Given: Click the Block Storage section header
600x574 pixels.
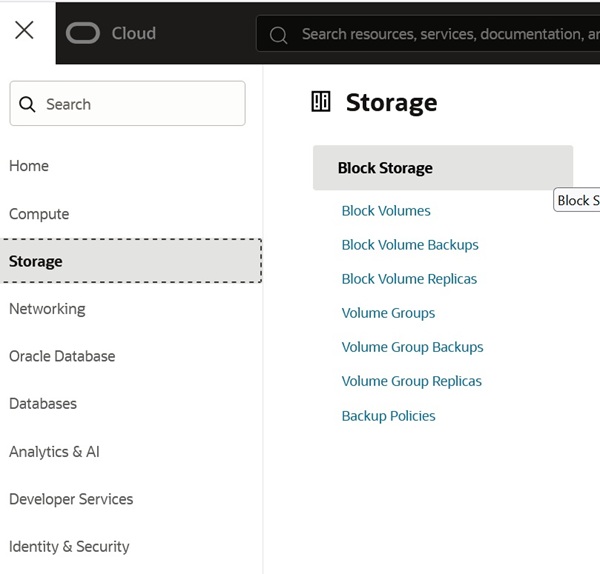Looking at the screenshot, I should (443, 168).
